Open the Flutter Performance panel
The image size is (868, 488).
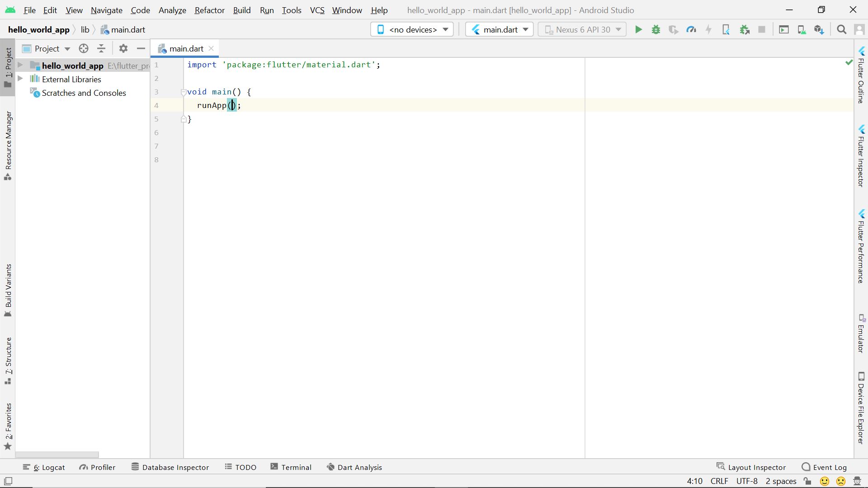pos(863,249)
